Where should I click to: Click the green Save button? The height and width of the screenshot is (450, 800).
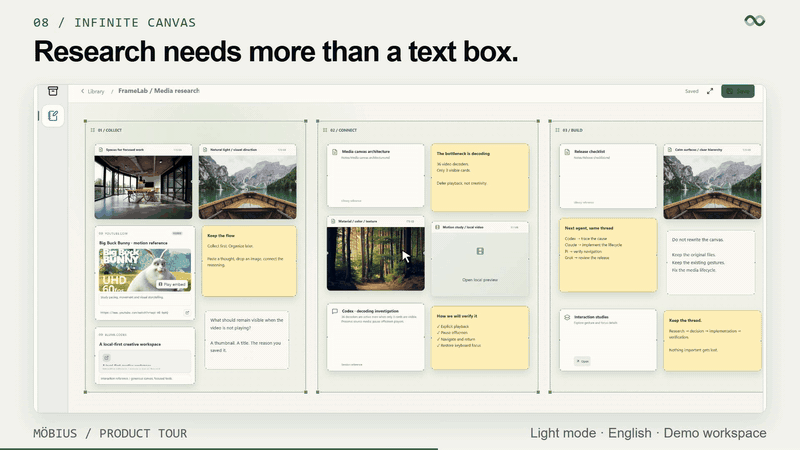click(x=738, y=91)
